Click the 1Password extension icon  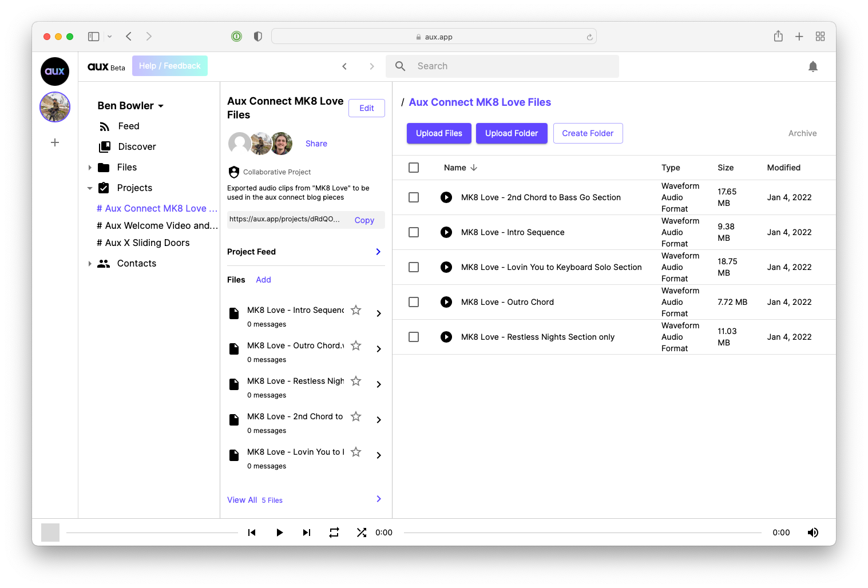coord(236,37)
